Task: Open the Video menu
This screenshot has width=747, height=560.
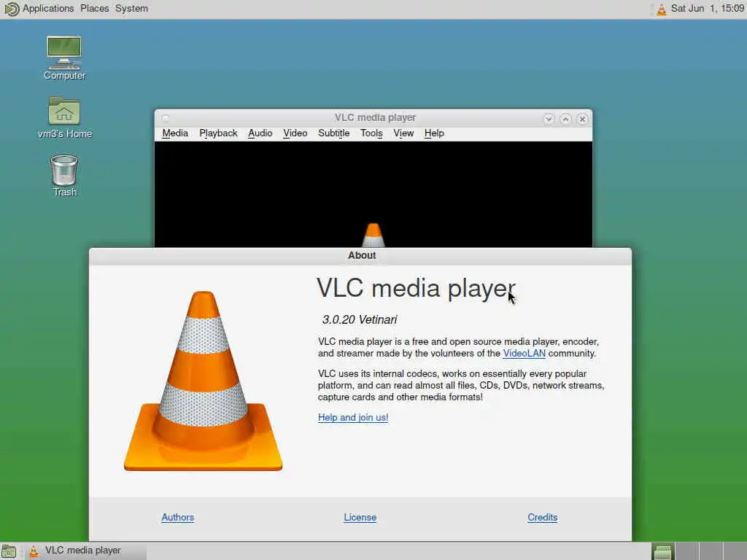Action: [x=295, y=133]
